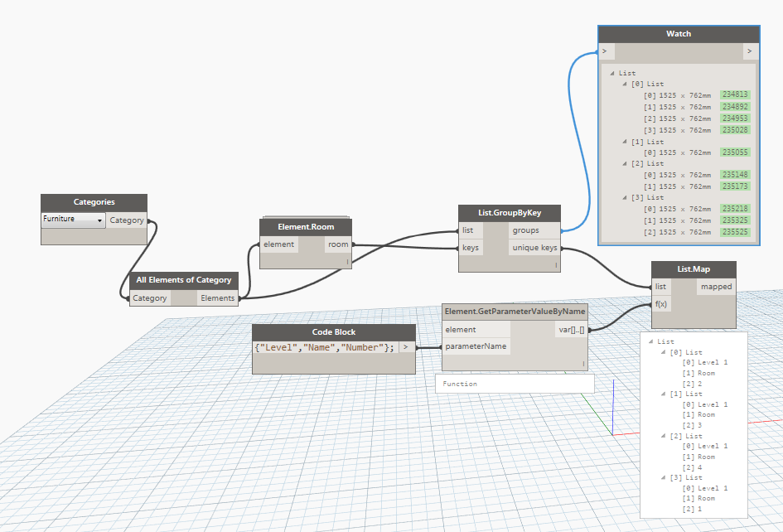Open the Furniture category dropdown
Screen dimensions: 783x532
(x=73, y=220)
